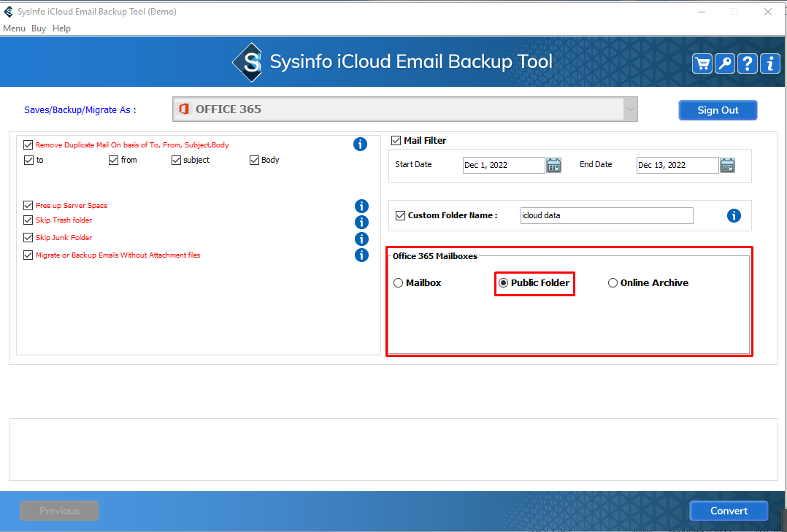The height and width of the screenshot is (532, 787).
Task: Open Start Date calendar picker icon
Action: [x=554, y=165]
